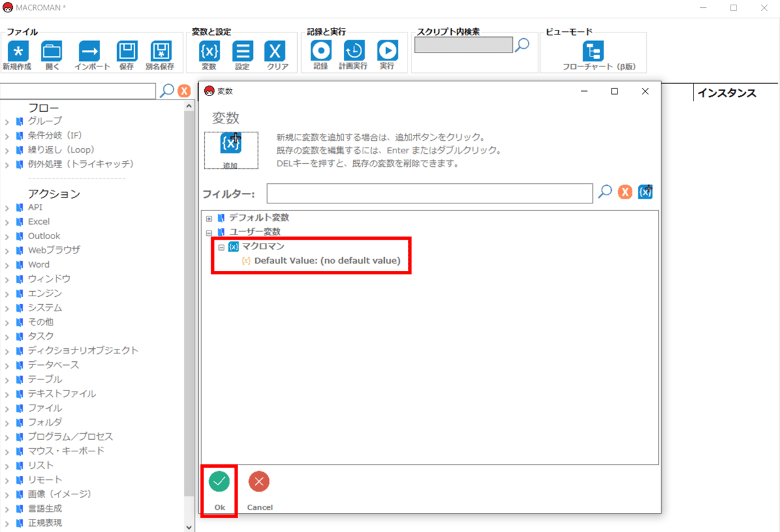The width and height of the screenshot is (780, 532).
Task: Select the Webブラウザ tree item
Action: pos(54,250)
